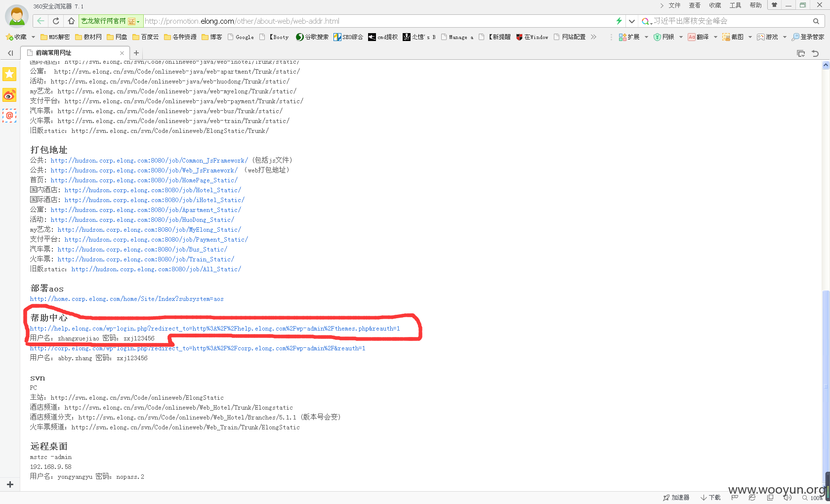Click the browser back arrow button

pos(41,21)
